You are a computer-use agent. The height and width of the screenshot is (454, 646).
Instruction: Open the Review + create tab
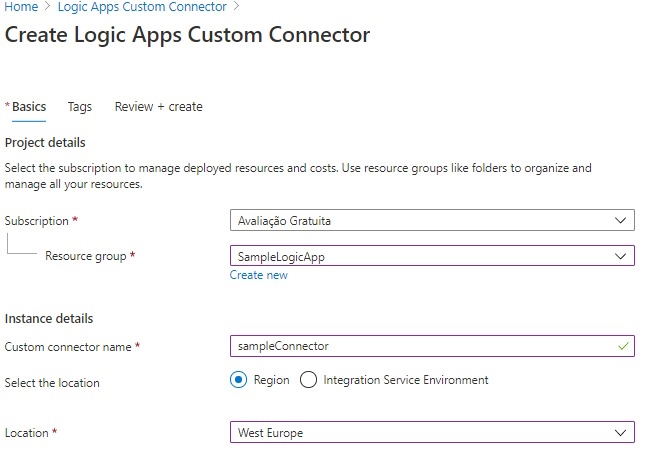pyautogui.click(x=159, y=107)
